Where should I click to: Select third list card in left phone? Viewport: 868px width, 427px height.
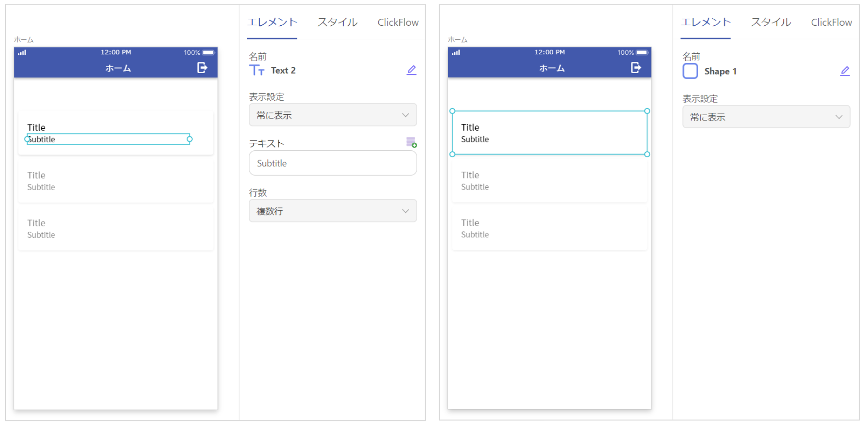(116, 229)
